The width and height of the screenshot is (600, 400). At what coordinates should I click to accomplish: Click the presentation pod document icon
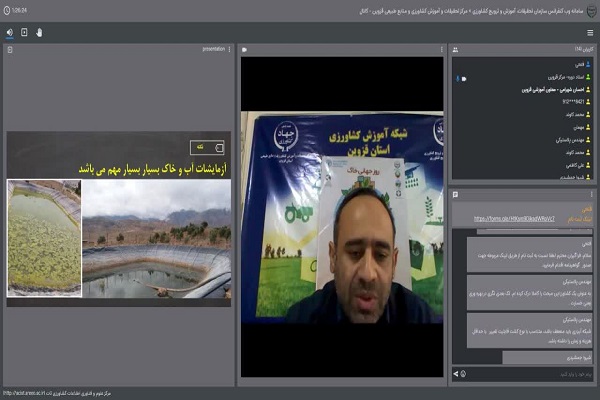tap(10, 49)
